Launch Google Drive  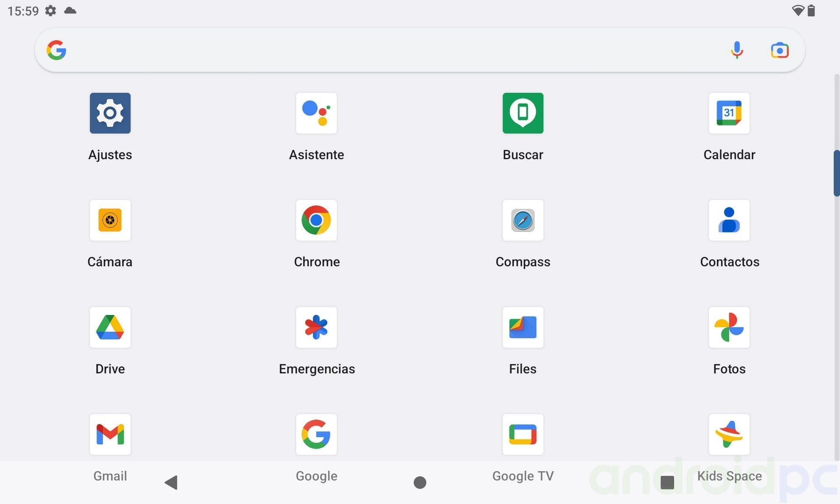[110, 328]
